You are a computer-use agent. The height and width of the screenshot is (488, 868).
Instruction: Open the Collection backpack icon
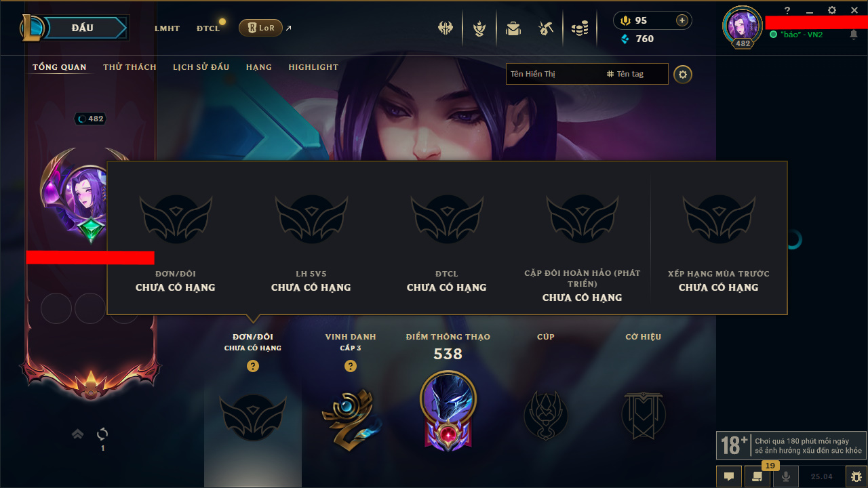513,28
